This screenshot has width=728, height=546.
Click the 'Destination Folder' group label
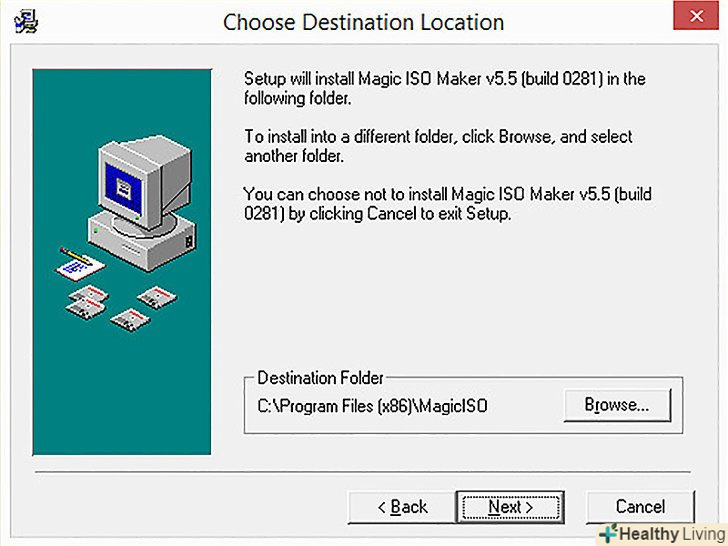tap(320, 378)
